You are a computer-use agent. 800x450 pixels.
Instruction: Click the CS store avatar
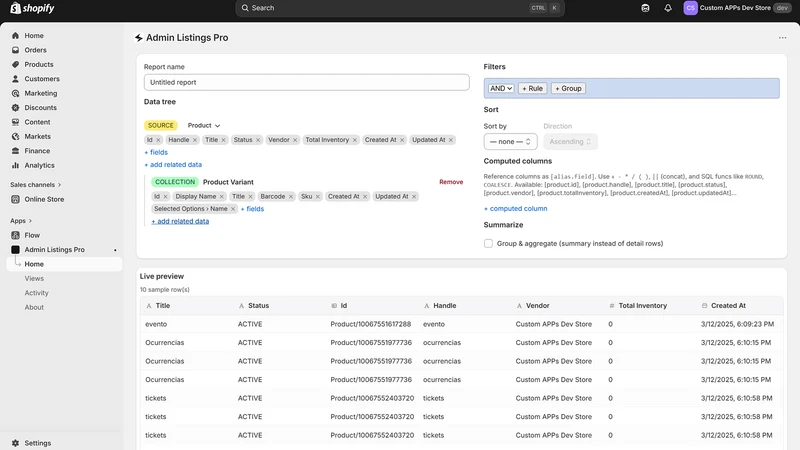click(690, 8)
